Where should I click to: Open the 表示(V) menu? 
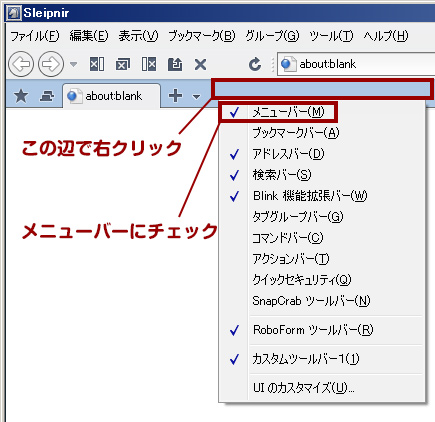(138, 36)
